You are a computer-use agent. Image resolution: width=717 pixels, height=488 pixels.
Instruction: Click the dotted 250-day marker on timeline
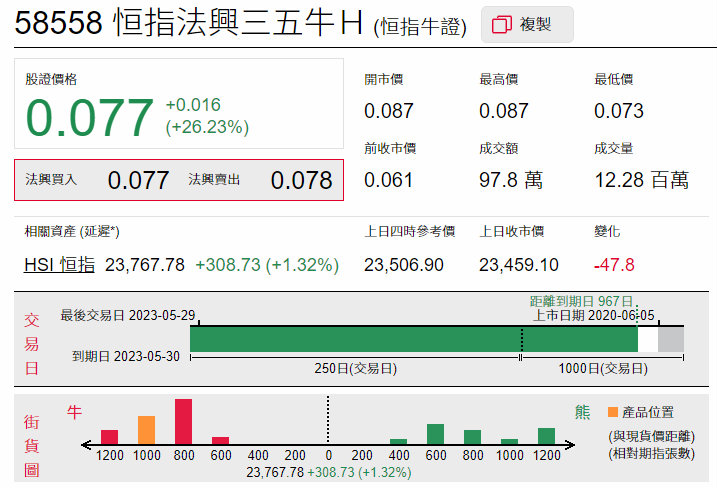click(522, 339)
